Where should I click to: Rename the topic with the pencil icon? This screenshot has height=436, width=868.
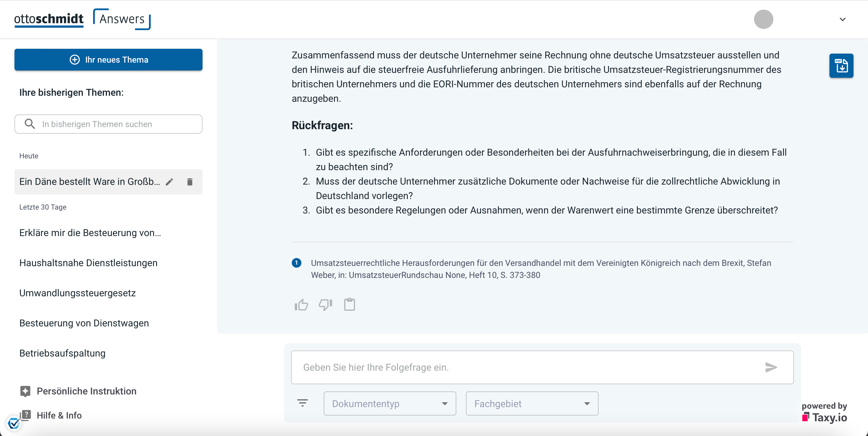(x=169, y=182)
